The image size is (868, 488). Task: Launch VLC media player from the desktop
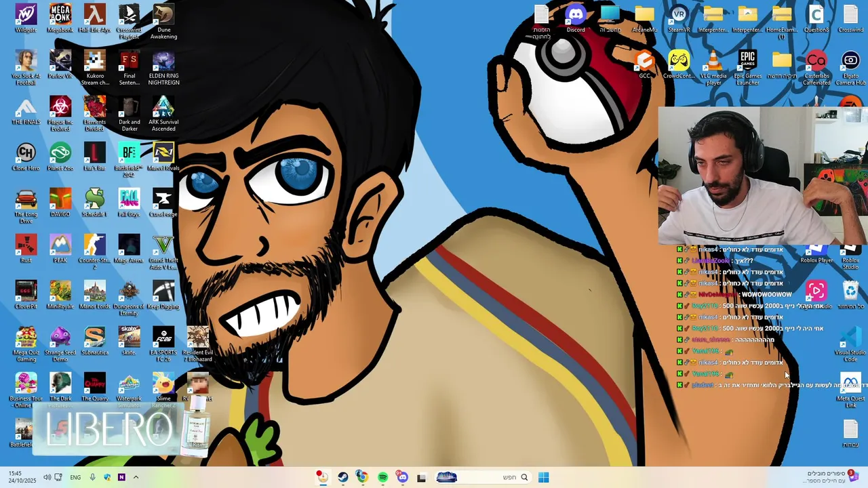point(713,68)
